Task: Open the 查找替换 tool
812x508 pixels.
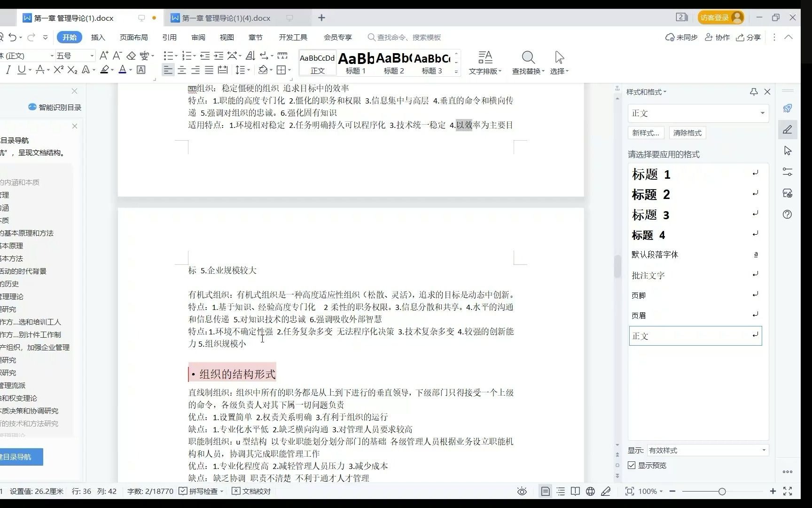Action: click(x=528, y=63)
